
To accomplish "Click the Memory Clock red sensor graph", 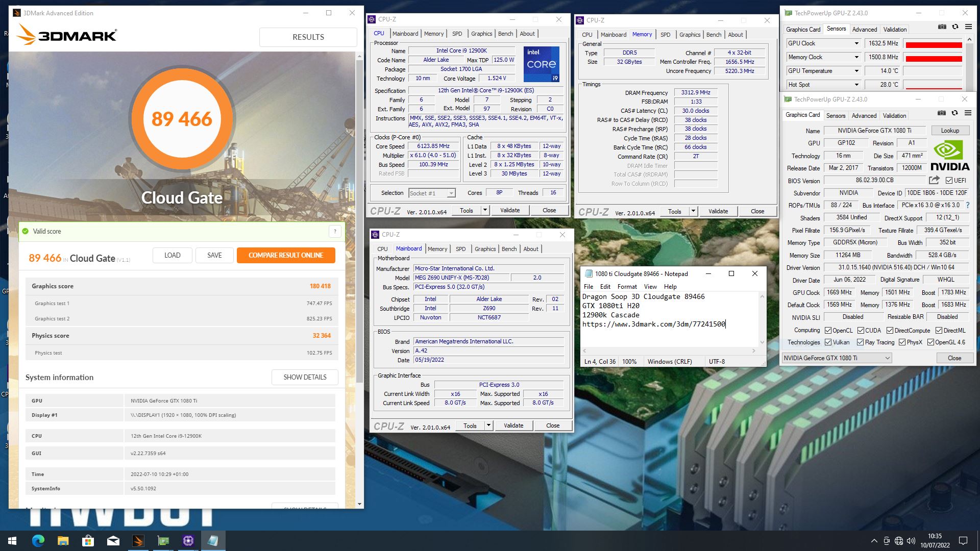I will click(934, 58).
